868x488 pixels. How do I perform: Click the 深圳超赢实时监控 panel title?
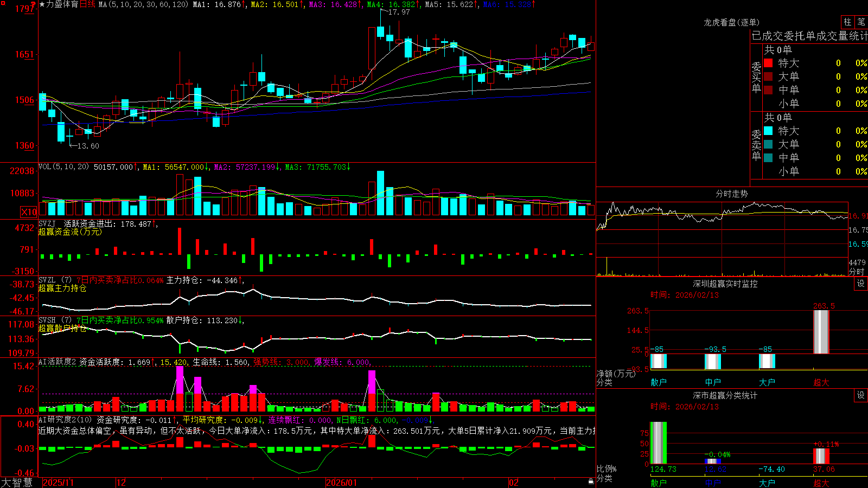click(725, 284)
